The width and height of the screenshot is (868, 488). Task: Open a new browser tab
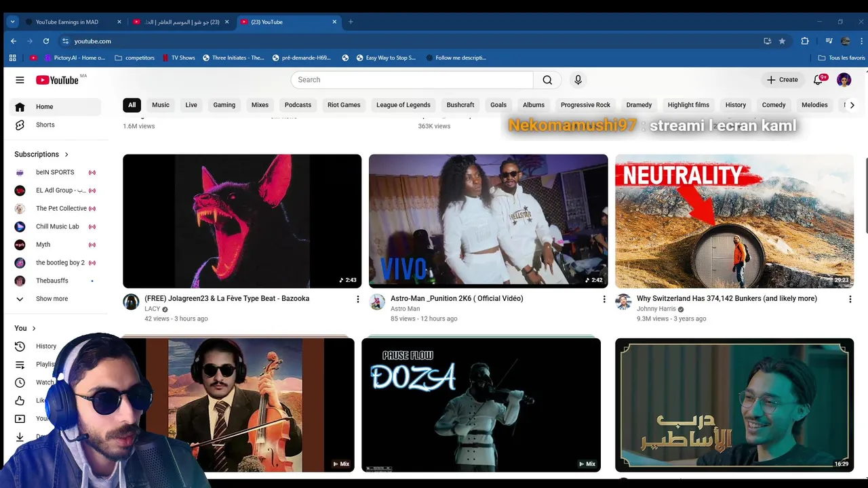351,22
